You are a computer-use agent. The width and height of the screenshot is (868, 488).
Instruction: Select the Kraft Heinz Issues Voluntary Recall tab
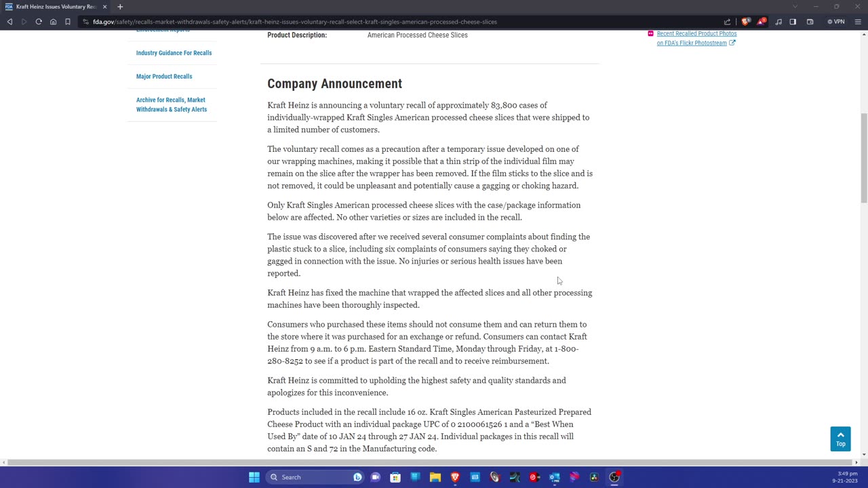(56, 7)
